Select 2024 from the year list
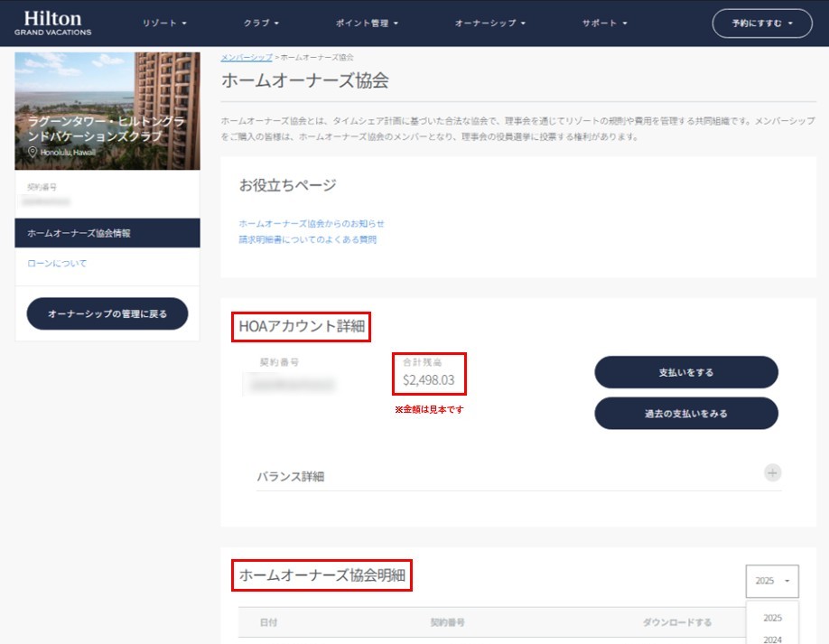Image resolution: width=829 pixels, height=644 pixels. click(x=771, y=638)
